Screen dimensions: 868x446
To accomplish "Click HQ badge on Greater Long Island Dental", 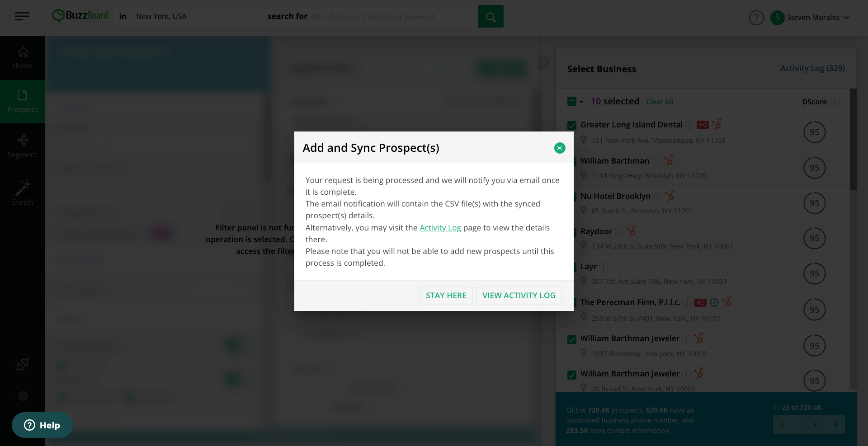I will pos(703,125).
